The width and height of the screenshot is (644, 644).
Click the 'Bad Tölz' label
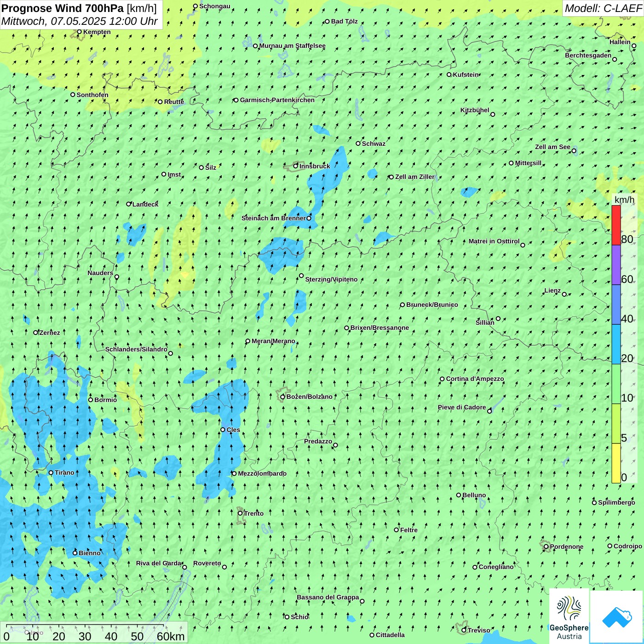[x=345, y=21]
